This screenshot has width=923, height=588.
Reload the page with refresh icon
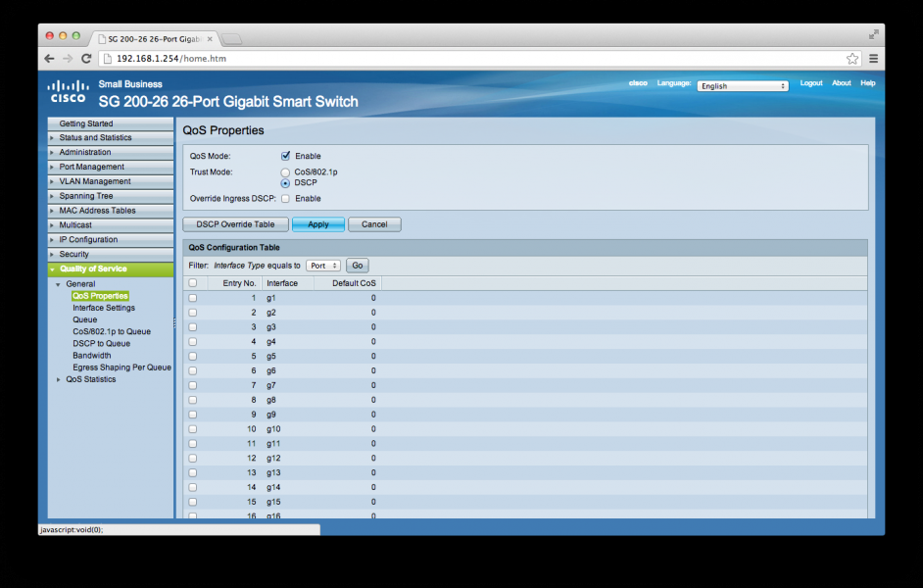pyautogui.click(x=86, y=59)
